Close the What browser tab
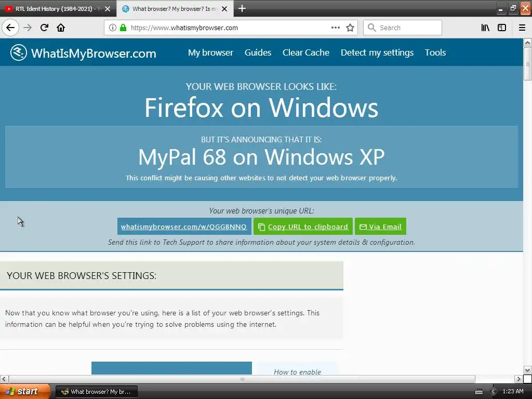This screenshot has height=399, width=532. point(224,9)
